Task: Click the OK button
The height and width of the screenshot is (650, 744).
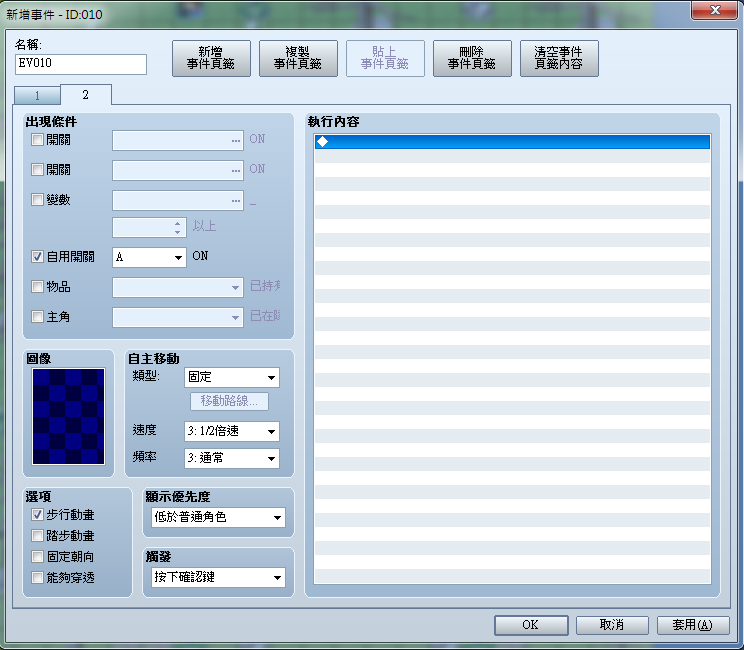Action: [531, 625]
